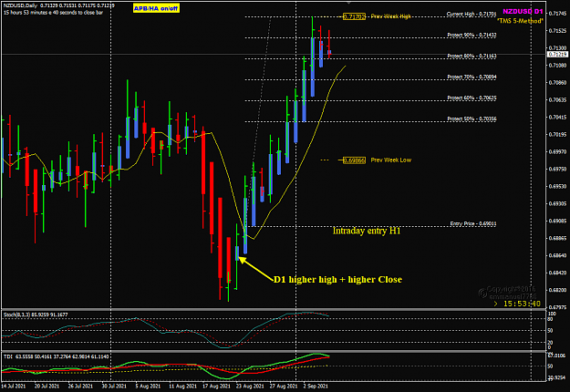
Task: Click the 27 Aug 2021 date label
Action: [x=284, y=387]
